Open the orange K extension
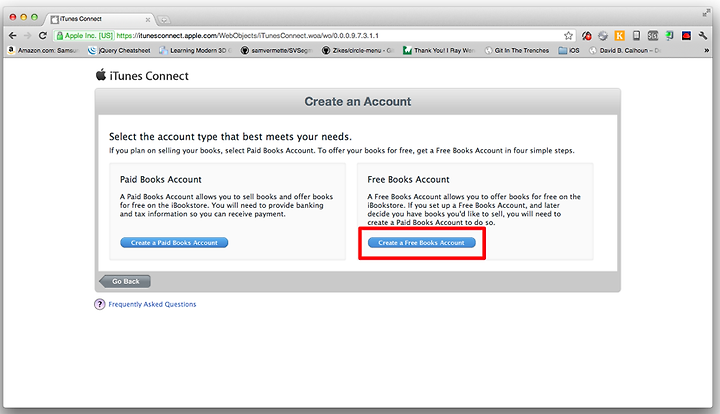This screenshot has height=414, width=720. (619, 35)
